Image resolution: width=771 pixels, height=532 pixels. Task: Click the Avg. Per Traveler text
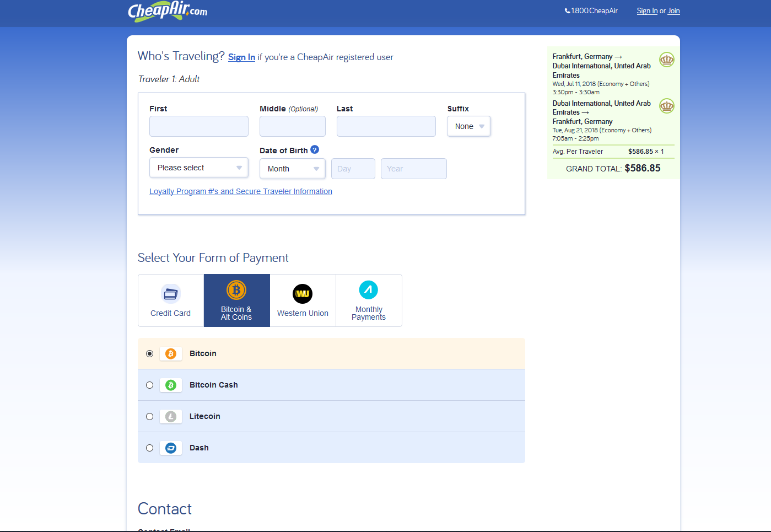click(578, 152)
